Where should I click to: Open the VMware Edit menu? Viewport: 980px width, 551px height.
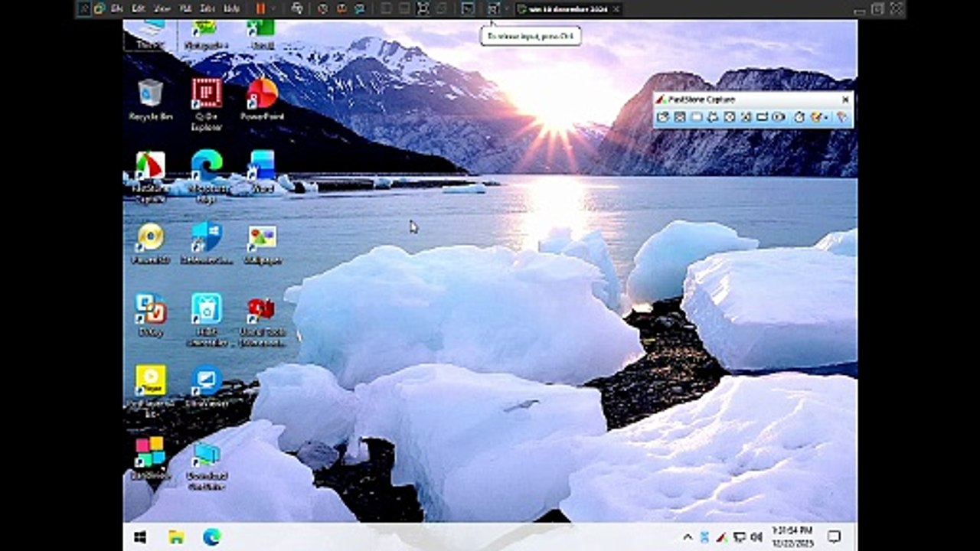[138, 8]
